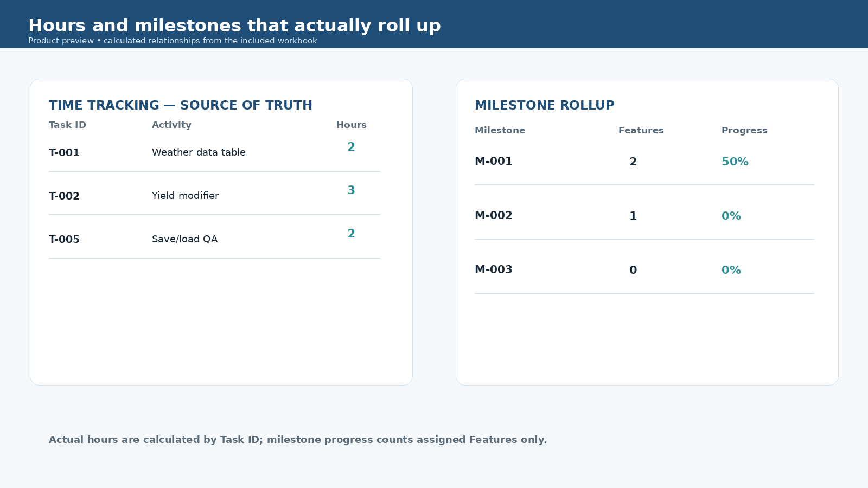Select milestone M-003
868x488 pixels.
click(493, 269)
